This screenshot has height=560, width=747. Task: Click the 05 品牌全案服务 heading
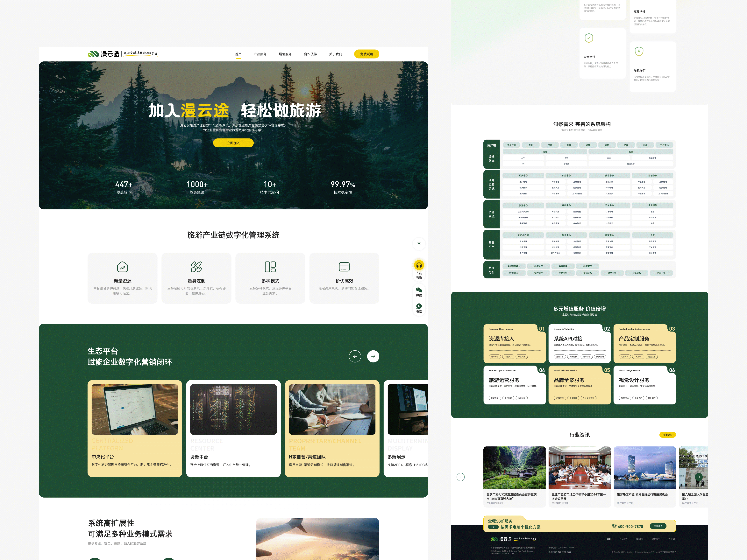569,380
